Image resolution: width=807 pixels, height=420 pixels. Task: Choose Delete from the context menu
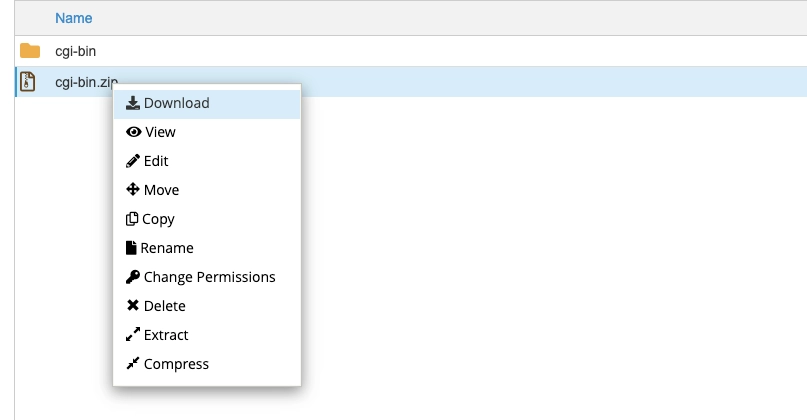pos(207,306)
